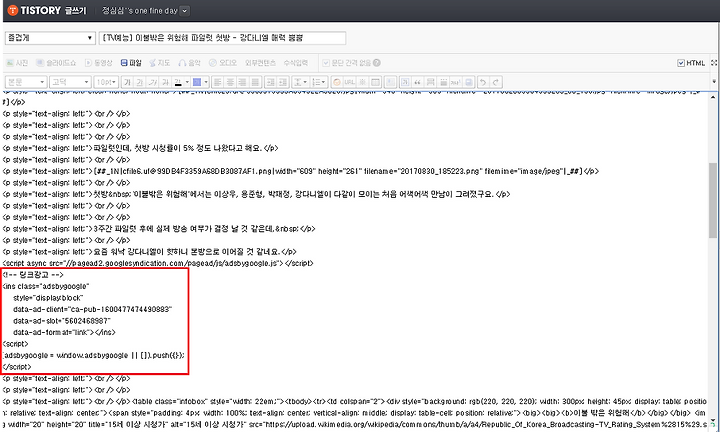Open formula input (수식입력) menu
The height and width of the screenshot is (432, 720).
(x=295, y=63)
